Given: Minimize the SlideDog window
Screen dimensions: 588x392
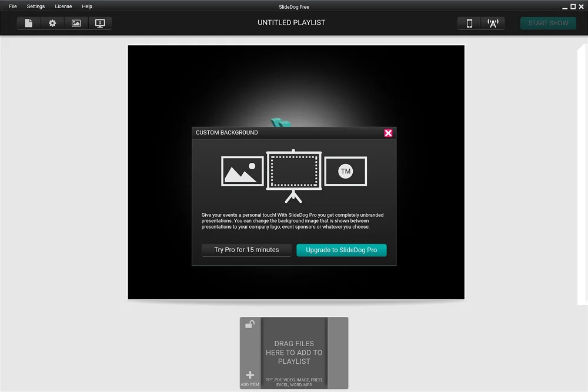Looking at the screenshot, I should click(x=564, y=6).
